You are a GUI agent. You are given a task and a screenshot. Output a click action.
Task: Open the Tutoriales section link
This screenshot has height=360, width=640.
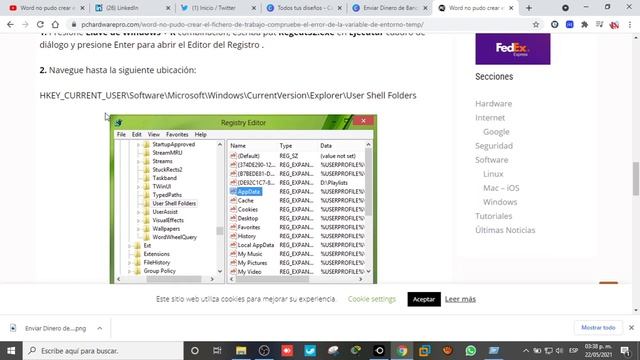point(493,216)
